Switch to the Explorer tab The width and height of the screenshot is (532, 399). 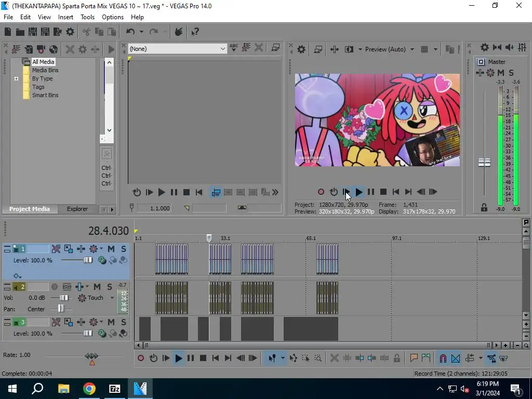pyautogui.click(x=77, y=209)
